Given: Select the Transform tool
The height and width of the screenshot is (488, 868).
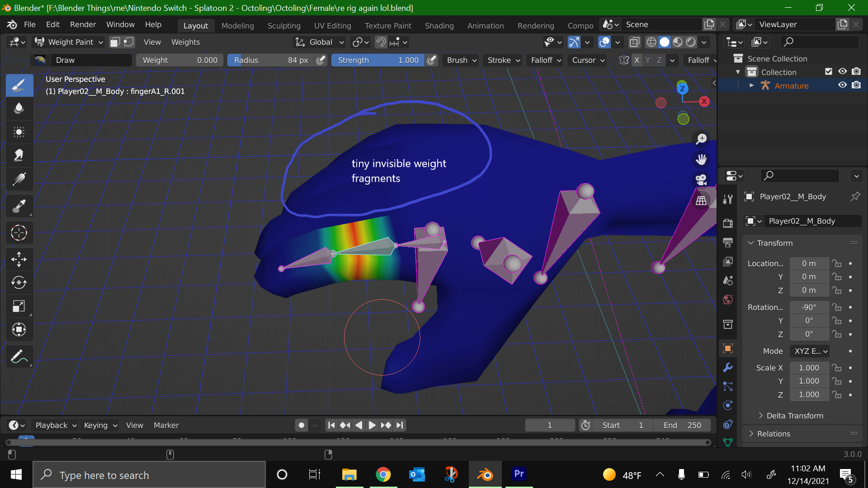Looking at the screenshot, I should (19, 330).
